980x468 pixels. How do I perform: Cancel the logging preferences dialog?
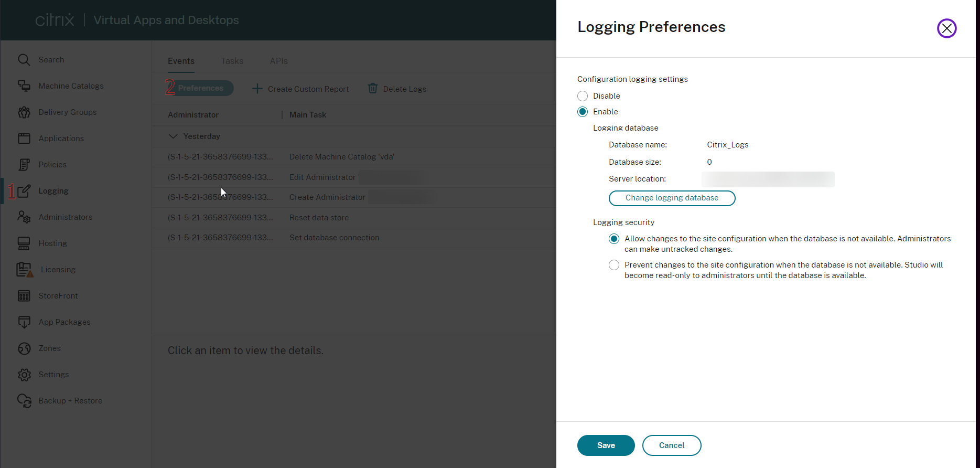pos(671,445)
